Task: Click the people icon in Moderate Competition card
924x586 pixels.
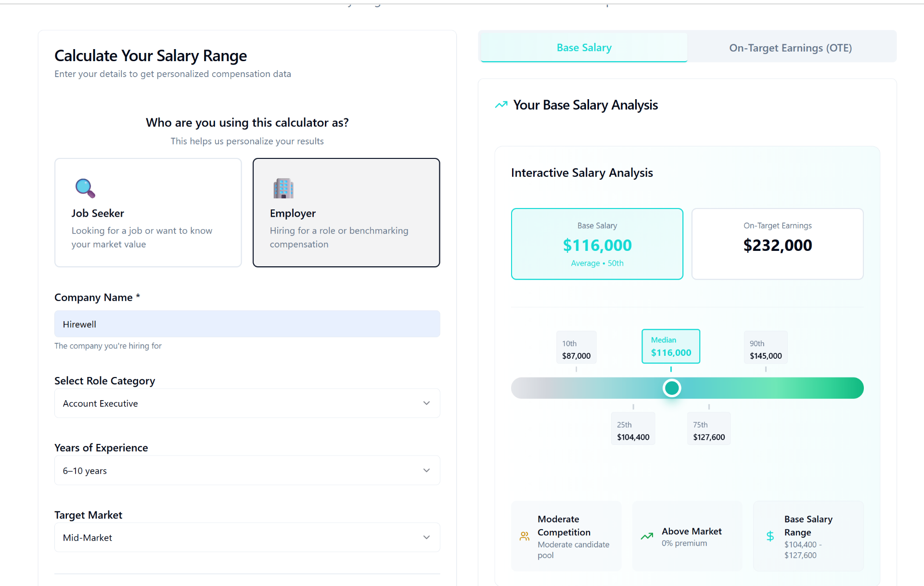Action: click(524, 536)
